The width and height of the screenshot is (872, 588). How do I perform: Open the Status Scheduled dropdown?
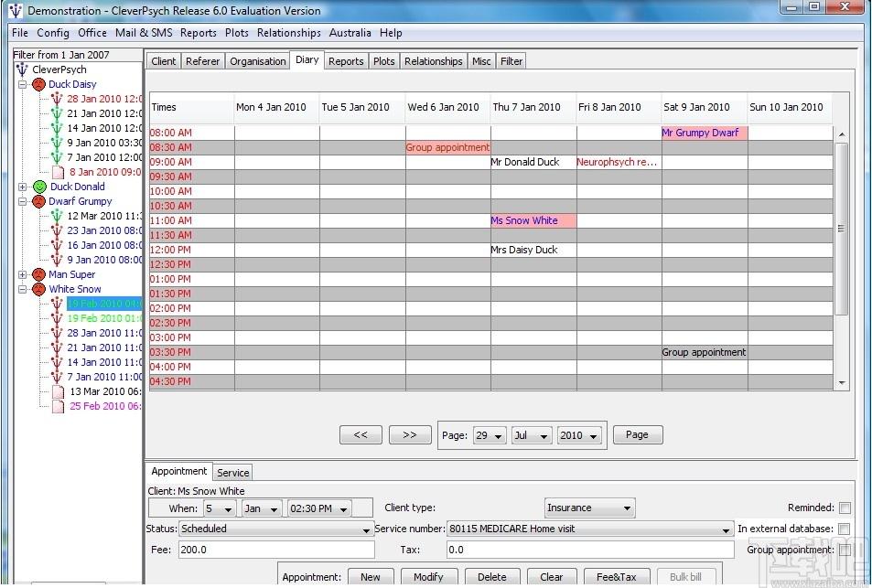[x=275, y=529]
